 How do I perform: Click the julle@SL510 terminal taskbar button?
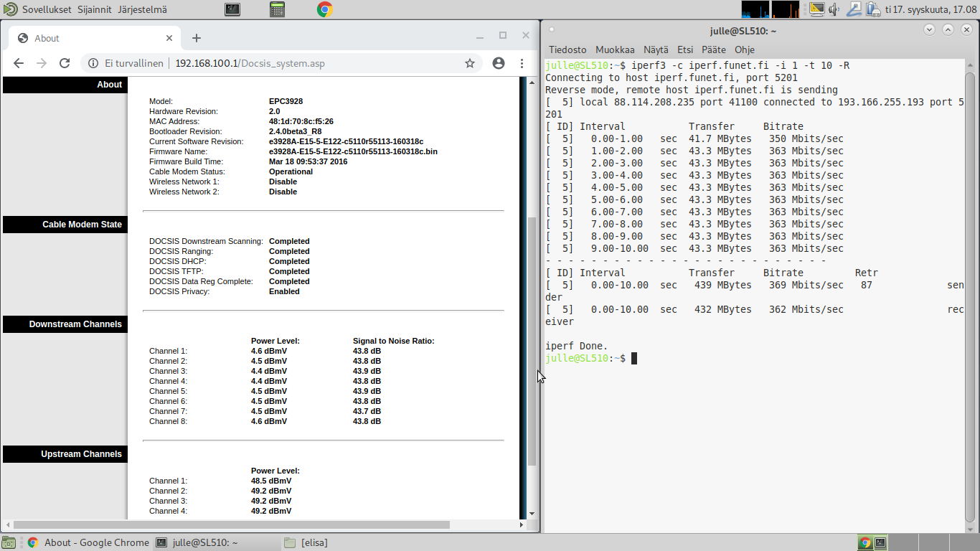point(204,542)
